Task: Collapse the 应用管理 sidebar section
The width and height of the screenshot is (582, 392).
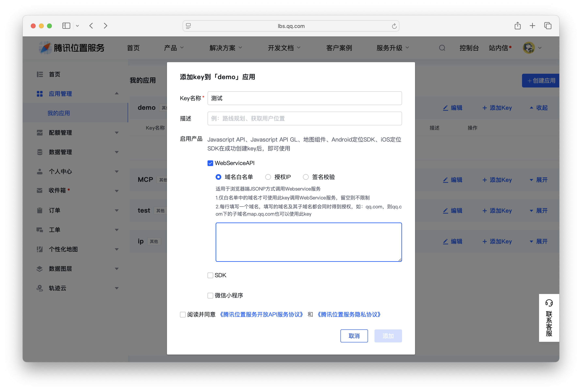Action: point(117,94)
